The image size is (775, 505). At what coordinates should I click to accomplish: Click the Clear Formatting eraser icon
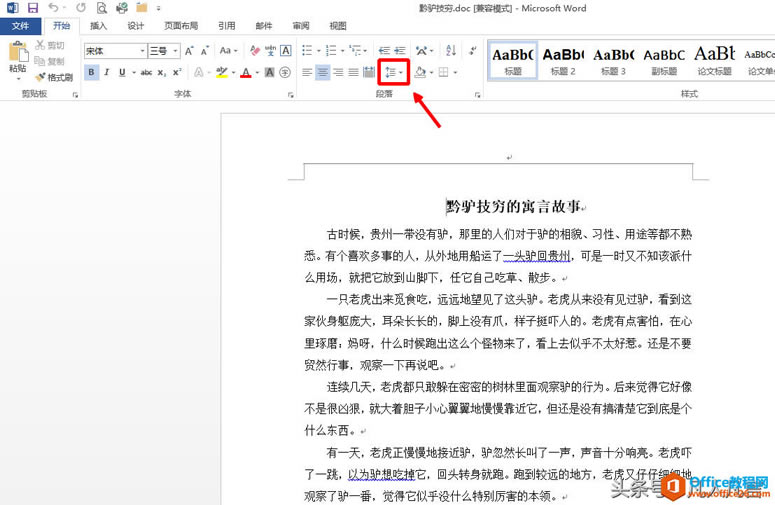coord(255,50)
